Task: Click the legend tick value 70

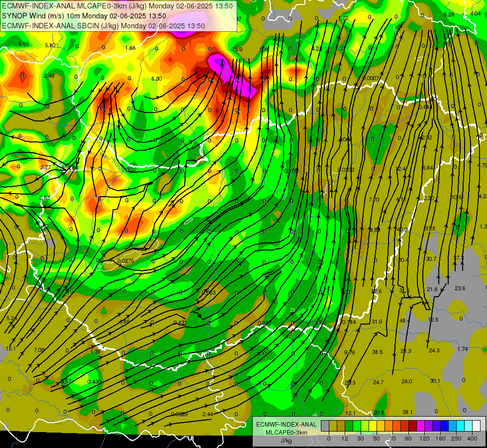Action: pyautogui.click(x=392, y=439)
